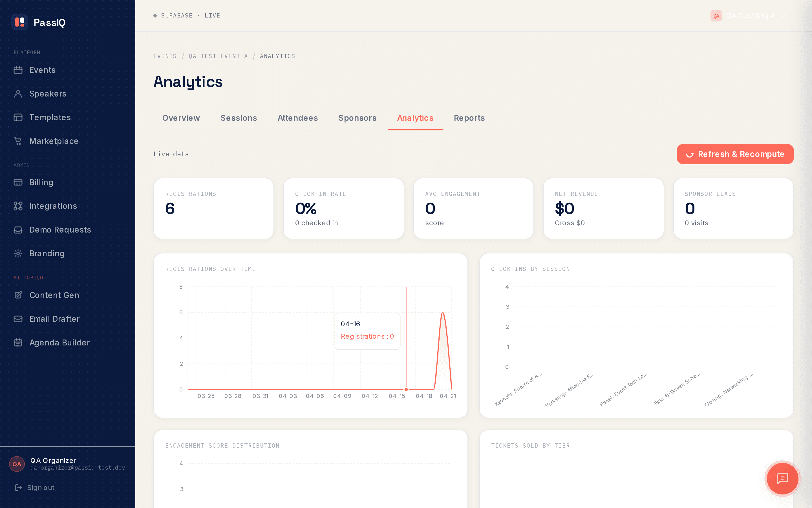
Task: Click the Branding sun icon
Action: [18, 253]
